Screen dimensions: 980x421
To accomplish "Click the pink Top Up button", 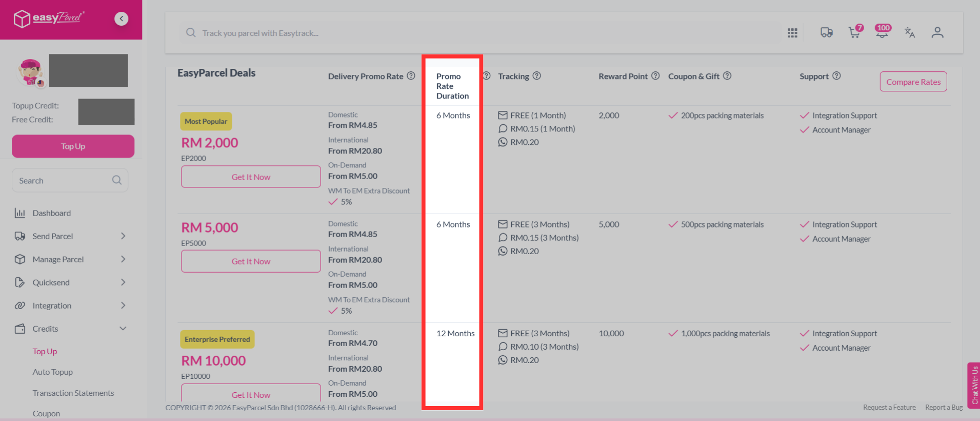I will (x=73, y=146).
